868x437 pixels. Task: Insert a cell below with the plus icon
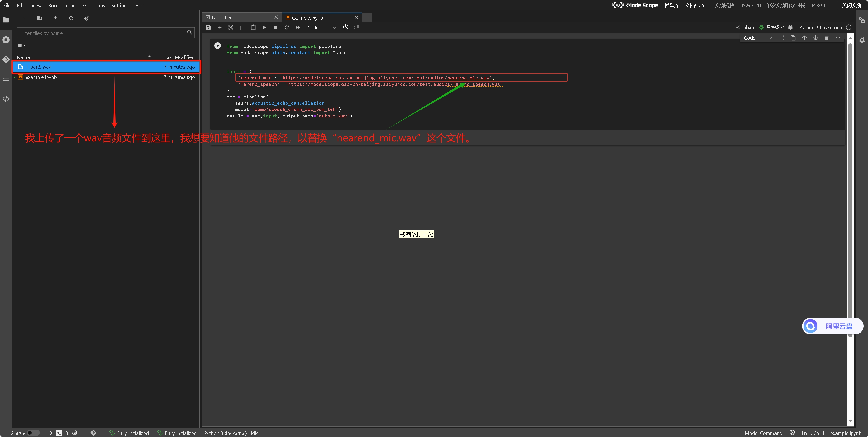(x=220, y=27)
